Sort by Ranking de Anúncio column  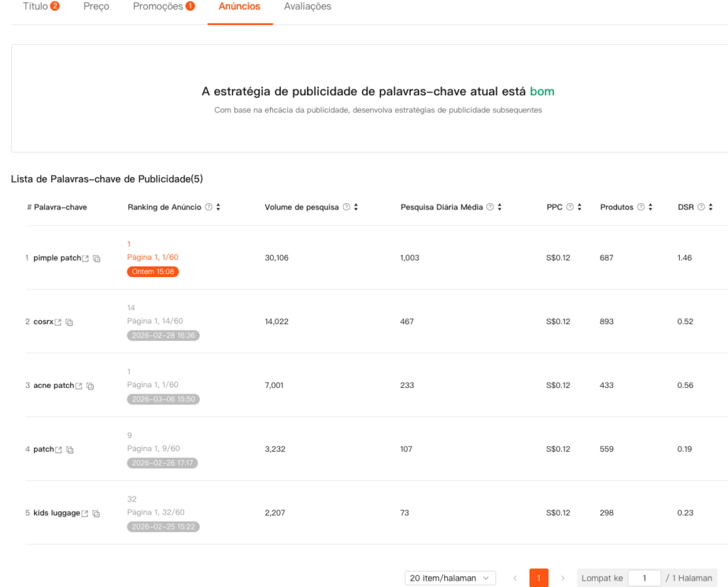pyautogui.click(x=218, y=207)
